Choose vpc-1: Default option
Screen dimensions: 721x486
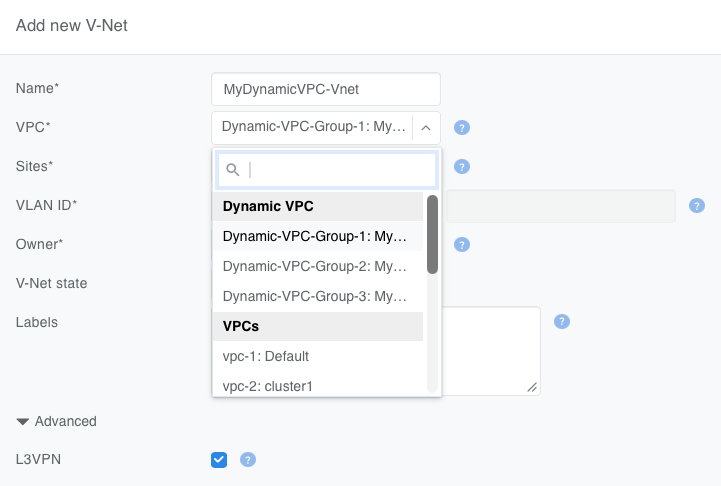point(318,356)
